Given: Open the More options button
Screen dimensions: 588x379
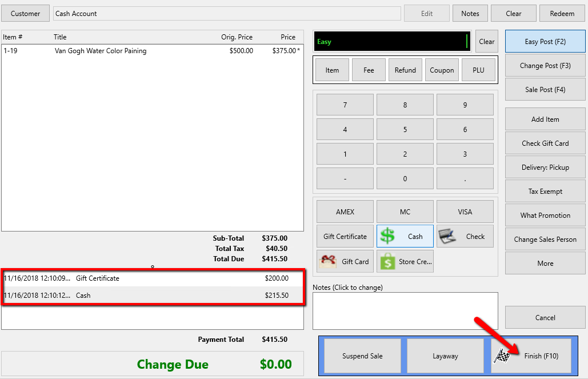Looking at the screenshot, I should pos(545,264).
